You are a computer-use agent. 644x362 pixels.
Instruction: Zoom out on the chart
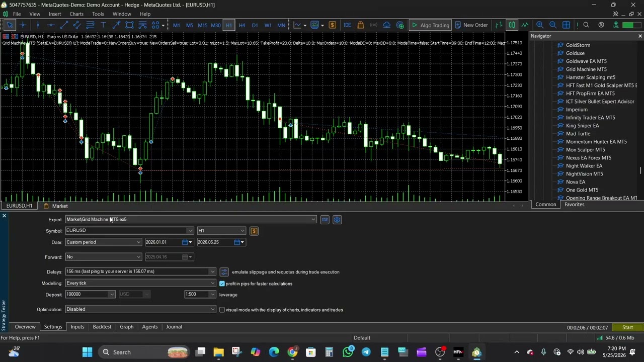click(553, 25)
